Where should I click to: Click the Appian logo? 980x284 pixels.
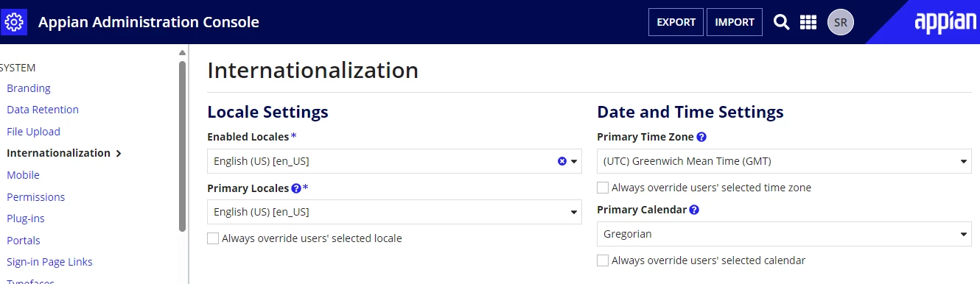pos(945,22)
